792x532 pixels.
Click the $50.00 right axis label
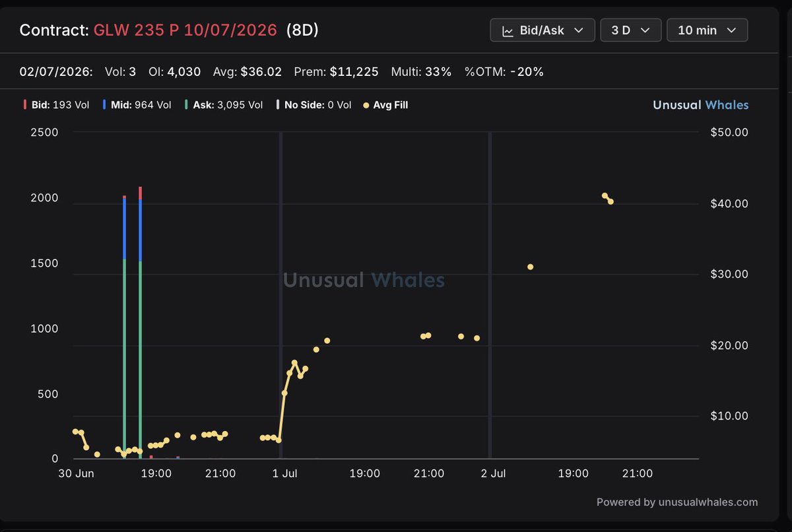(x=729, y=132)
